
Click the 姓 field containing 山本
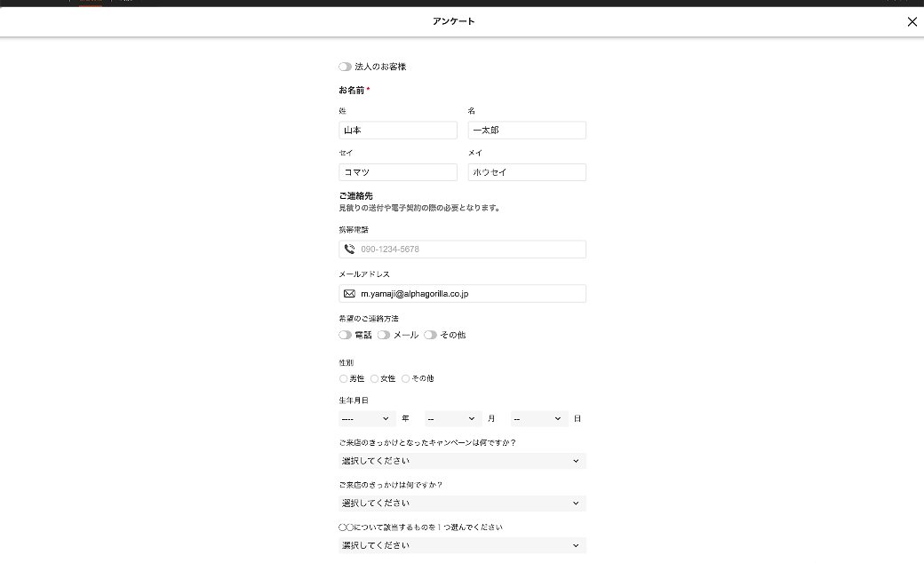tap(398, 131)
